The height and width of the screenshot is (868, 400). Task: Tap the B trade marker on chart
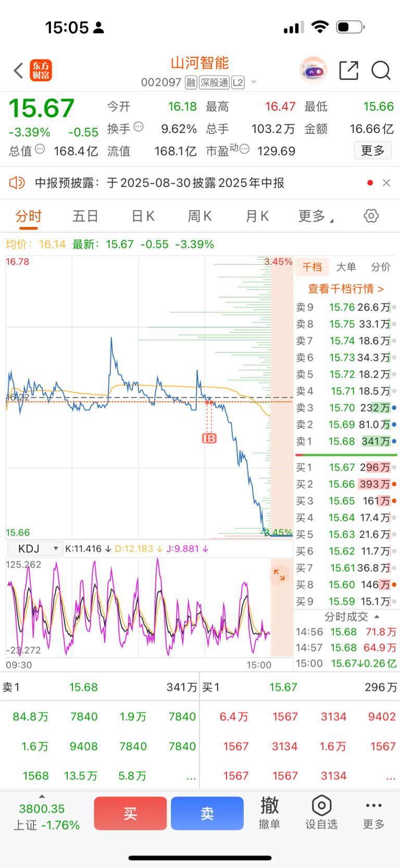point(209,438)
